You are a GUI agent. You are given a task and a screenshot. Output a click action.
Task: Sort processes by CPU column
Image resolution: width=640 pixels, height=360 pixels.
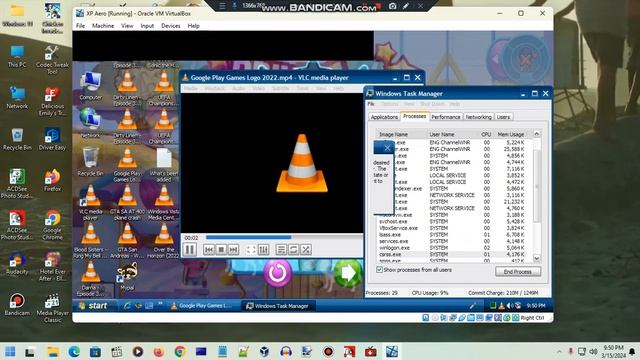(486, 134)
